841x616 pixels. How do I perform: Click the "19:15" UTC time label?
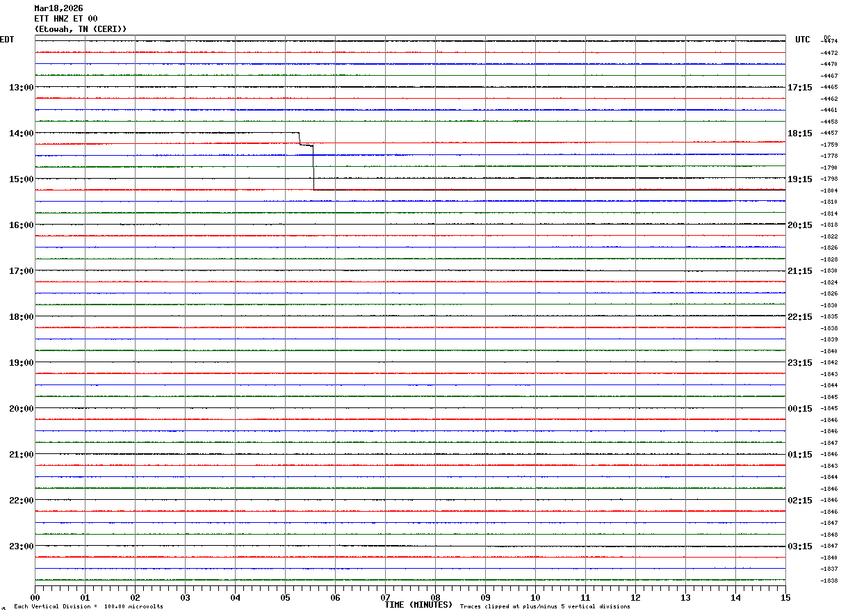click(800, 179)
